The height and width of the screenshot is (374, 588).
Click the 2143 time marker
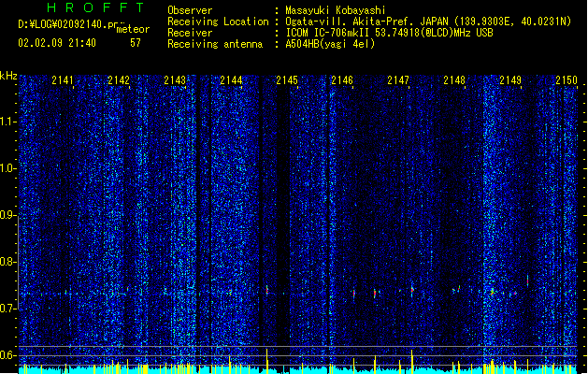(x=175, y=80)
